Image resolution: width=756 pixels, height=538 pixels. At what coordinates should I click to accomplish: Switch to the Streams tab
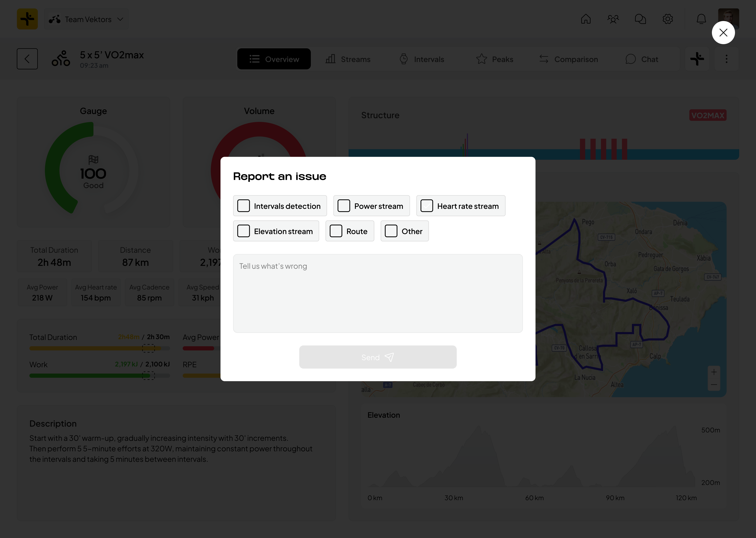tap(348, 59)
